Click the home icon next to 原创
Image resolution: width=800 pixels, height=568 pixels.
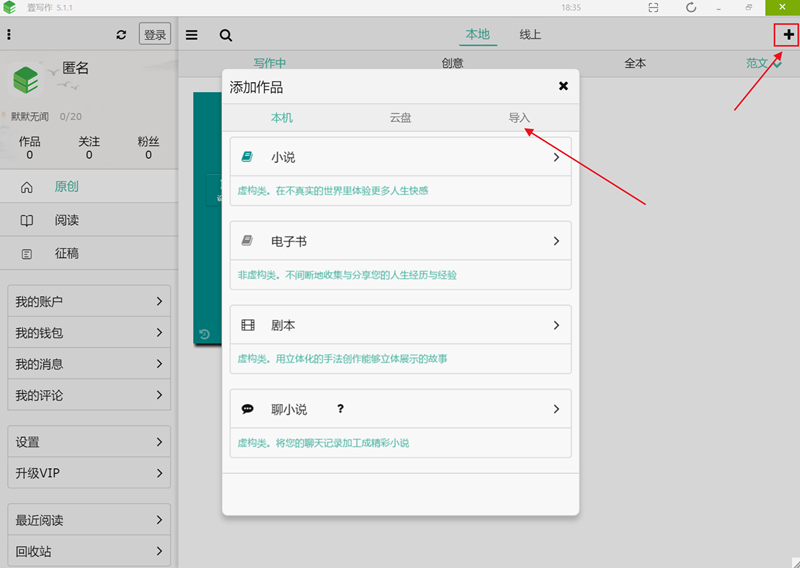(x=27, y=187)
